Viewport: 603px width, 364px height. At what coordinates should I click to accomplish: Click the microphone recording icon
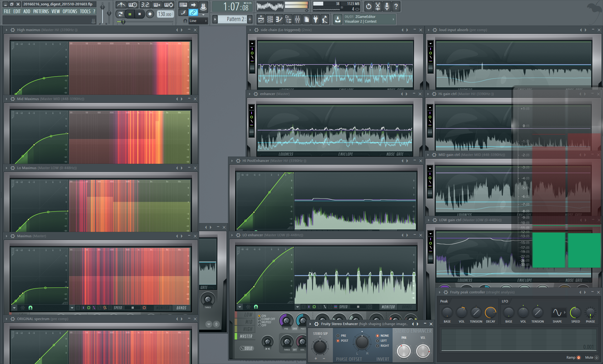pyautogui.click(x=387, y=6)
